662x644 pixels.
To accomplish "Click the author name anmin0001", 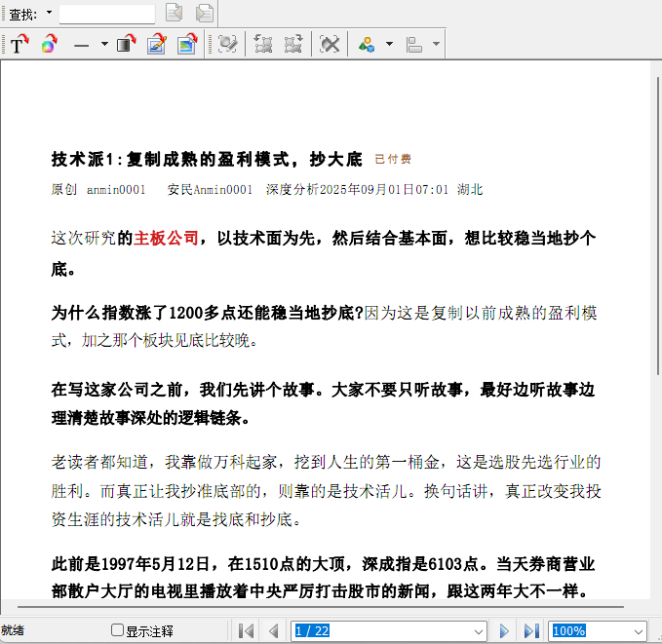I will [x=116, y=189].
